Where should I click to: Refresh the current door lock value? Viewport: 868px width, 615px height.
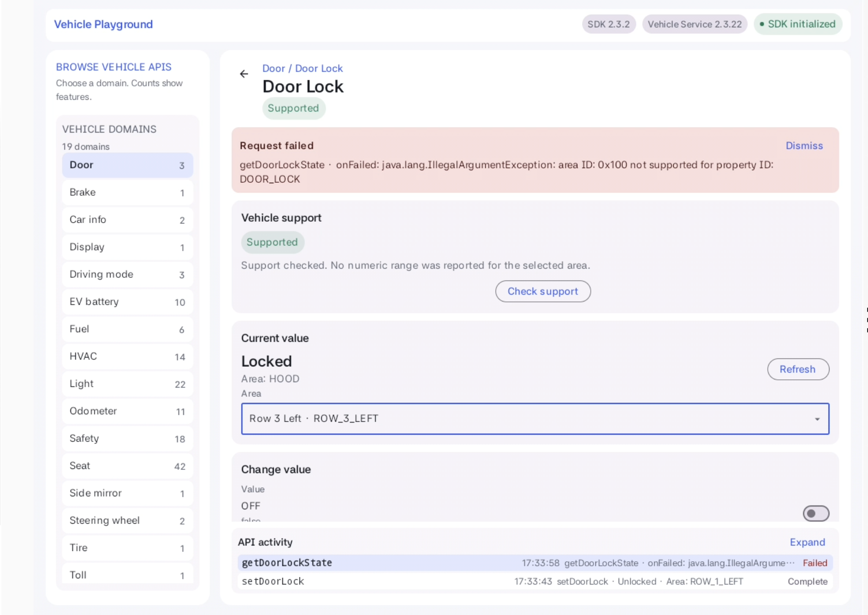[798, 369]
